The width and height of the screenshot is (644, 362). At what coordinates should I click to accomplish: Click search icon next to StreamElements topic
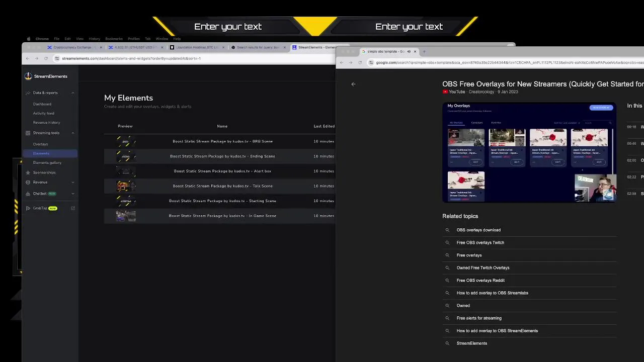click(x=447, y=343)
